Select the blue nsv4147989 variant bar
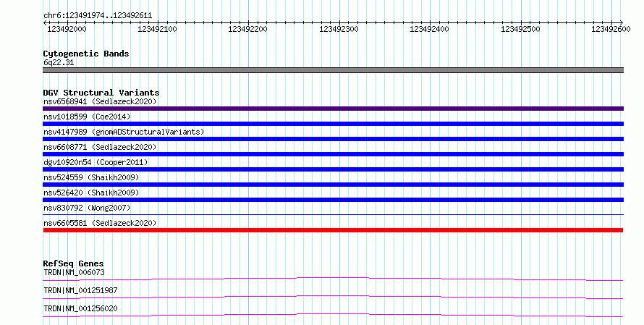Image resolution: width=644 pixels, height=325 pixels. [333, 139]
